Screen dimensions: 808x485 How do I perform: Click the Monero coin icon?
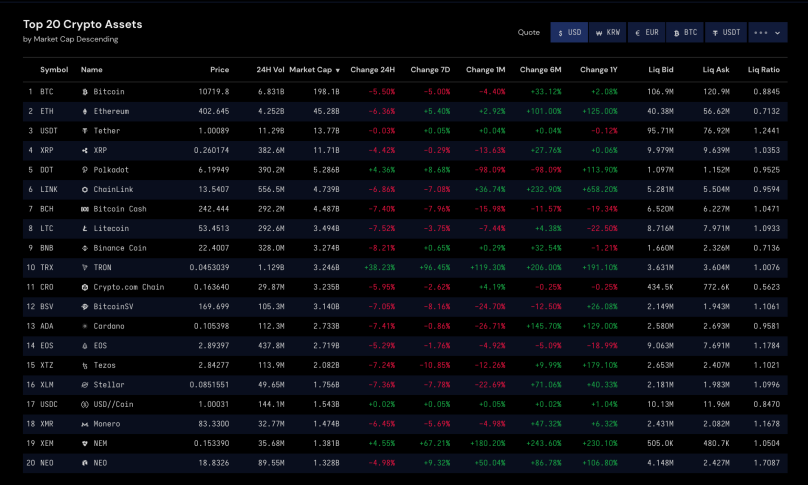[85, 424]
